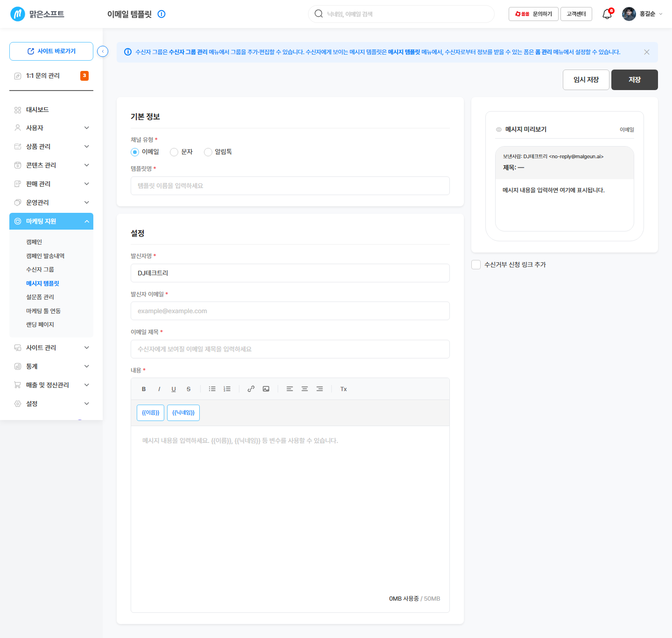Click the 사용자 person icon
The height and width of the screenshot is (638, 672).
(x=18, y=128)
